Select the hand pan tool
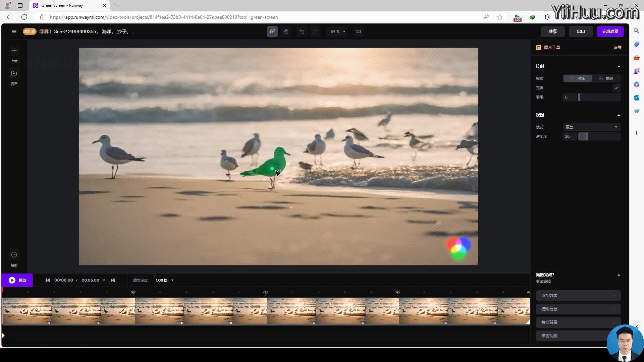Image resolution: width=644 pixels, height=362 pixels. point(286,32)
